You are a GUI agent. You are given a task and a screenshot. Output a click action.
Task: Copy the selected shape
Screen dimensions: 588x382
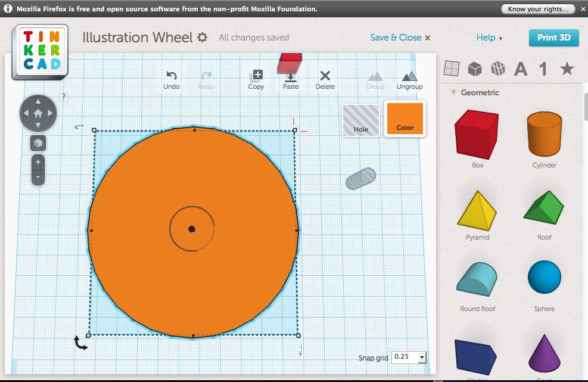(x=256, y=80)
